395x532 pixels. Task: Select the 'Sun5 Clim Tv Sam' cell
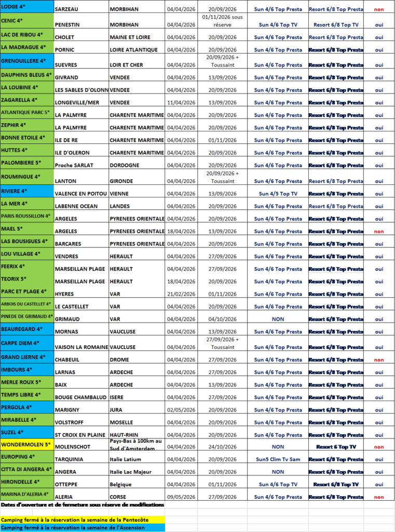point(278,459)
